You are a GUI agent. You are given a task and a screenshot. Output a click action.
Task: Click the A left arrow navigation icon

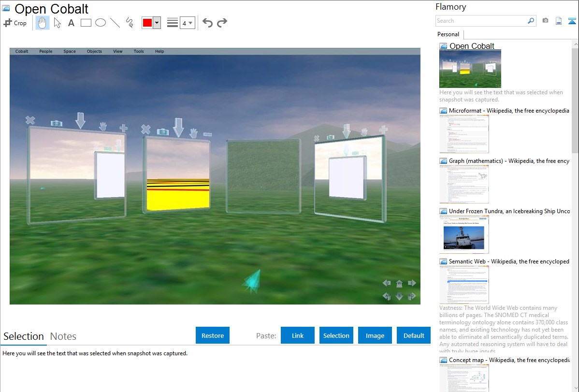point(387,296)
